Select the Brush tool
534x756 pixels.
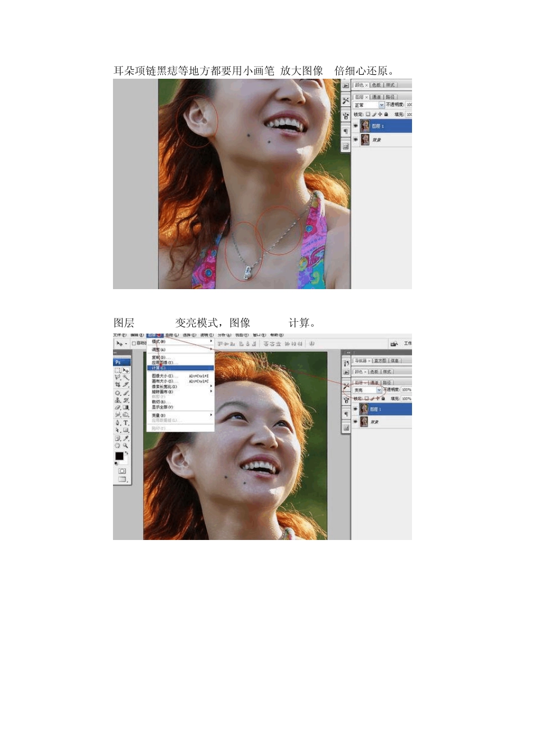click(126, 393)
